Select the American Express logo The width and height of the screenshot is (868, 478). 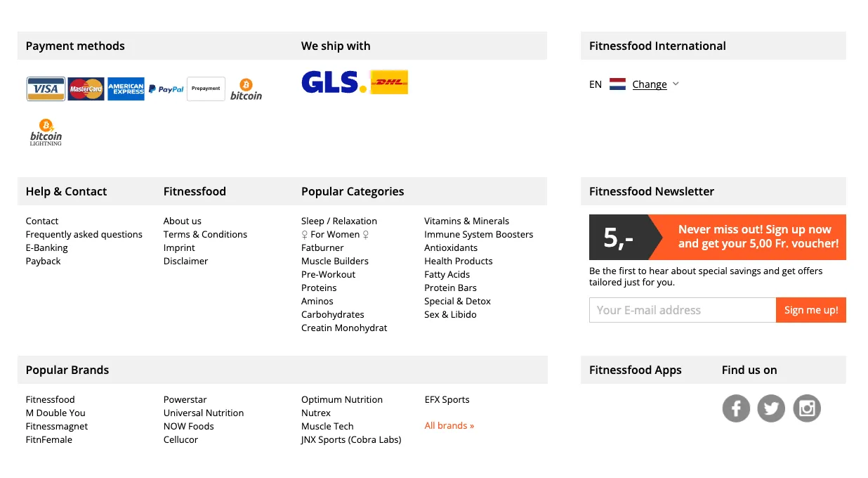coord(126,89)
